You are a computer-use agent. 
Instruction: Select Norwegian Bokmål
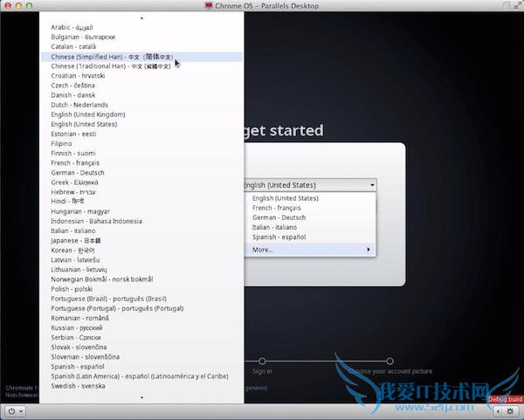pos(141,279)
